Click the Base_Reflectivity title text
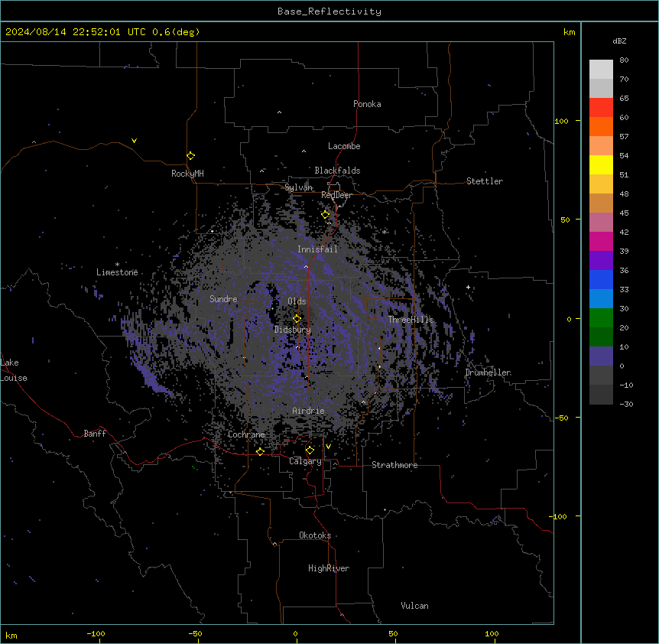The width and height of the screenshot is (659, 644). coord(329,11)
